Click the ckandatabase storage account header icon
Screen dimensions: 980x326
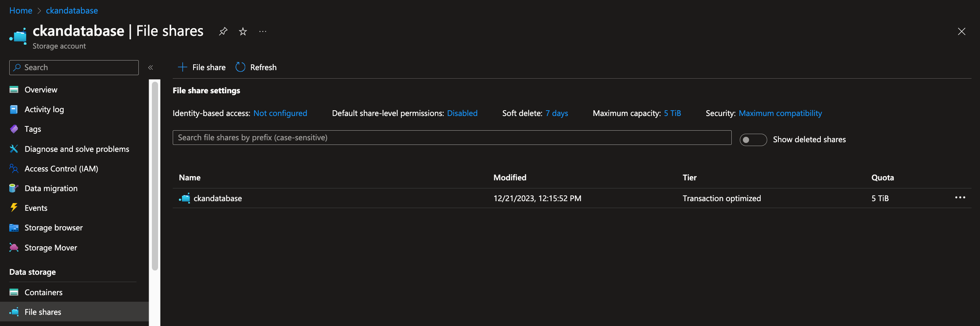tap(18, 36)
